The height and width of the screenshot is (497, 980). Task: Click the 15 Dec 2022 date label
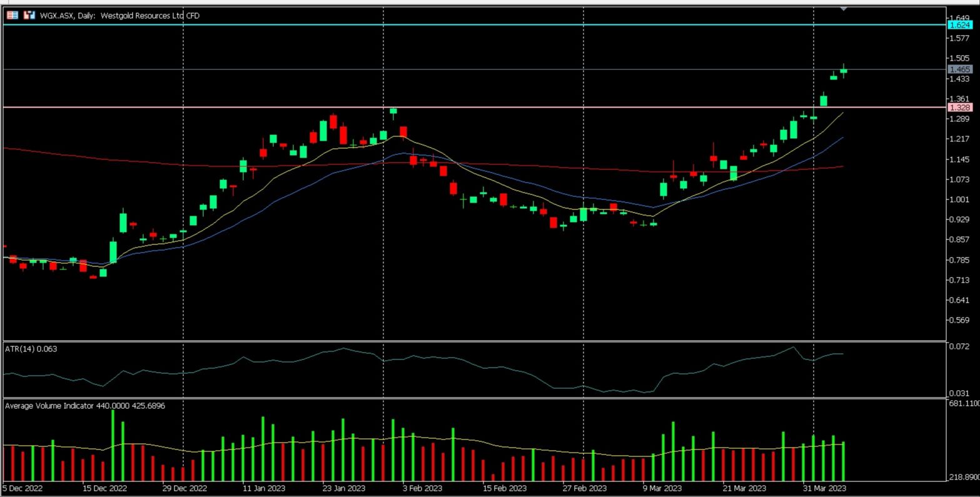(x=105, y=488)
